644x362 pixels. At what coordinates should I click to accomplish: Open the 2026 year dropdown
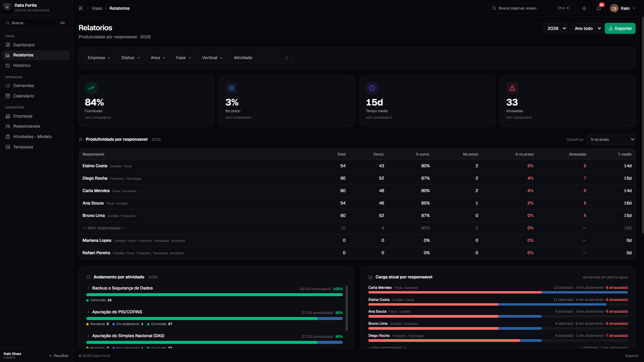click(555, 29)
